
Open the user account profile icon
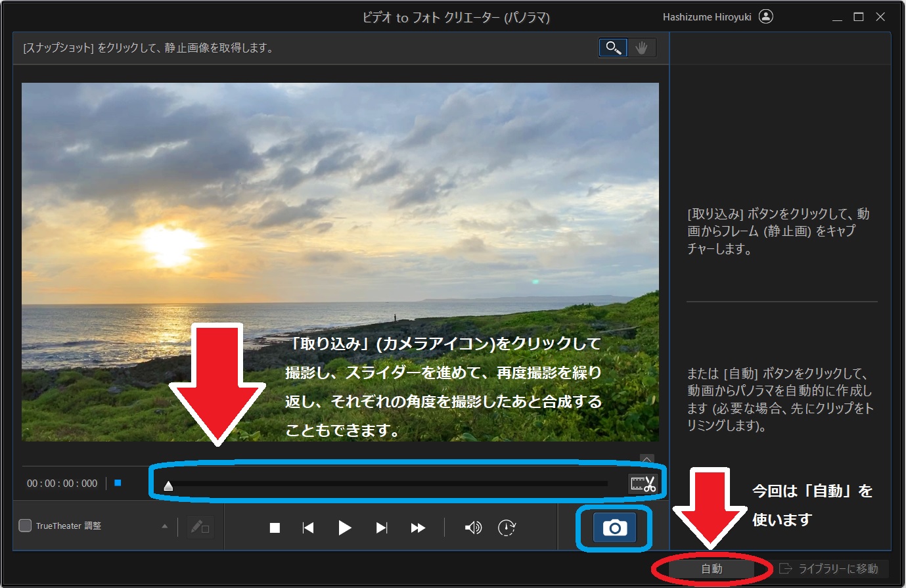coord(765,16)
